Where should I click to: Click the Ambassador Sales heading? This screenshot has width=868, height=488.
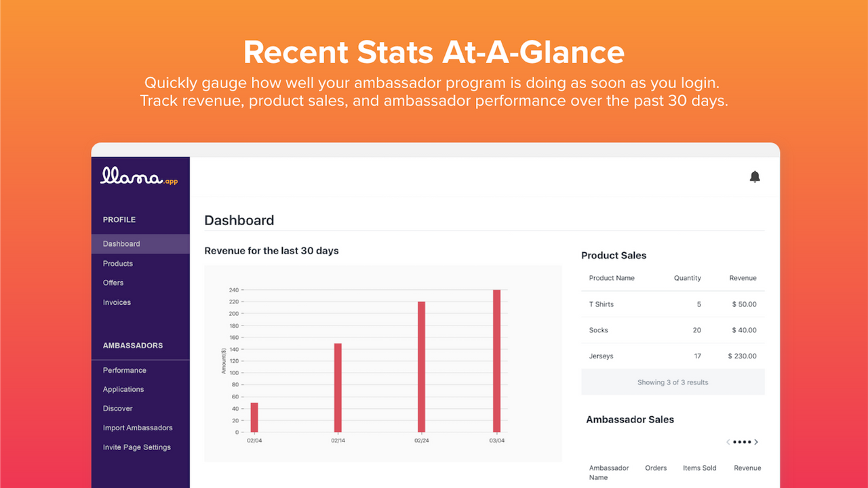[x=629, y=419]
